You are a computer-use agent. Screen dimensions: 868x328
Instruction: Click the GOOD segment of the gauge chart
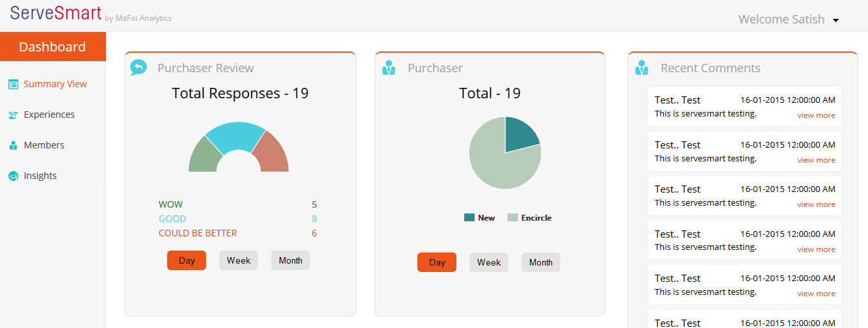click(x=235, y=135)
